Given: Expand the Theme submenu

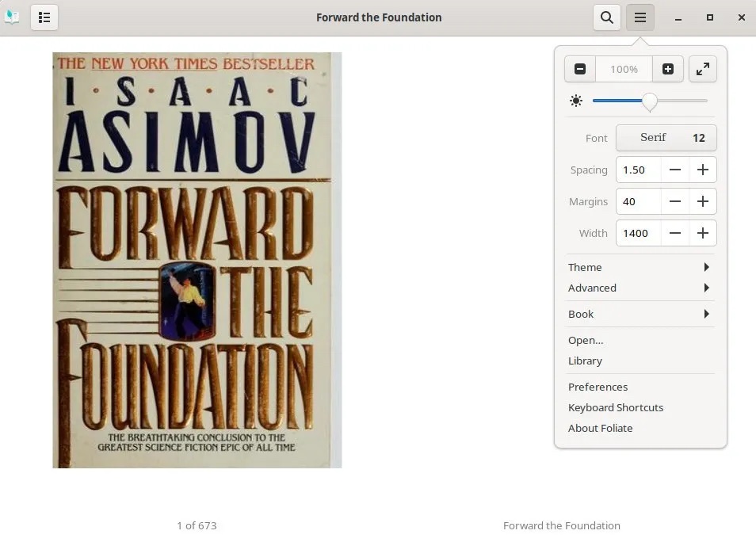Looking at the screenshot, I should (640, 267).
